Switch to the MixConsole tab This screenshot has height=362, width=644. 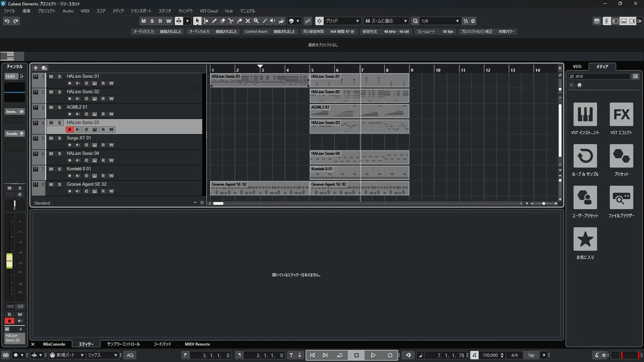coord(54,344)
